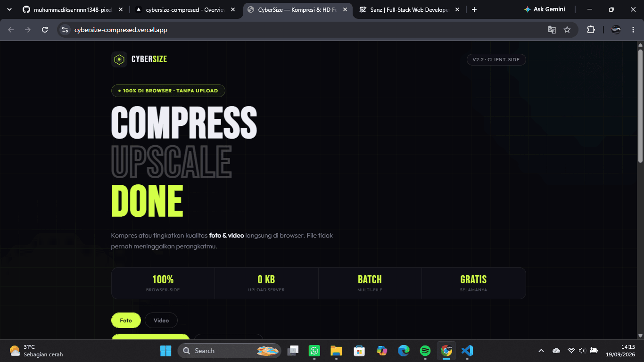644x362 pixels.
Task: Expand the tab search dropdown arrow
Action: point(9,9)
